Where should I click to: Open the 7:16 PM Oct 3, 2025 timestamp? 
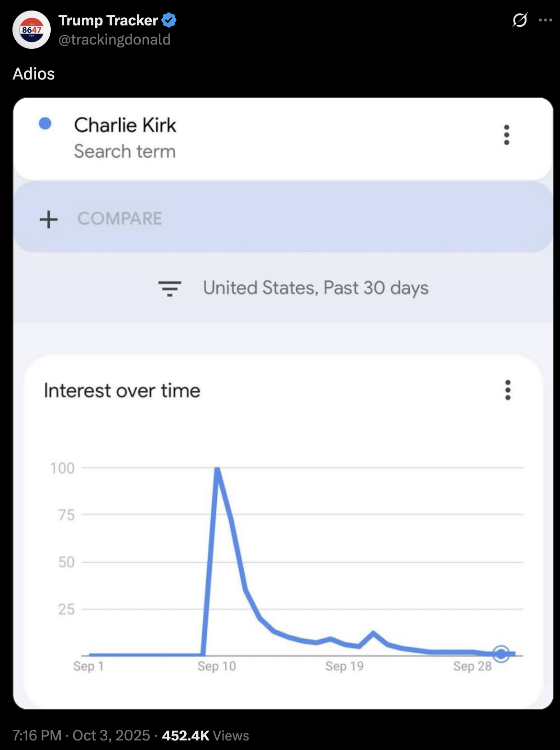(81, 735)
